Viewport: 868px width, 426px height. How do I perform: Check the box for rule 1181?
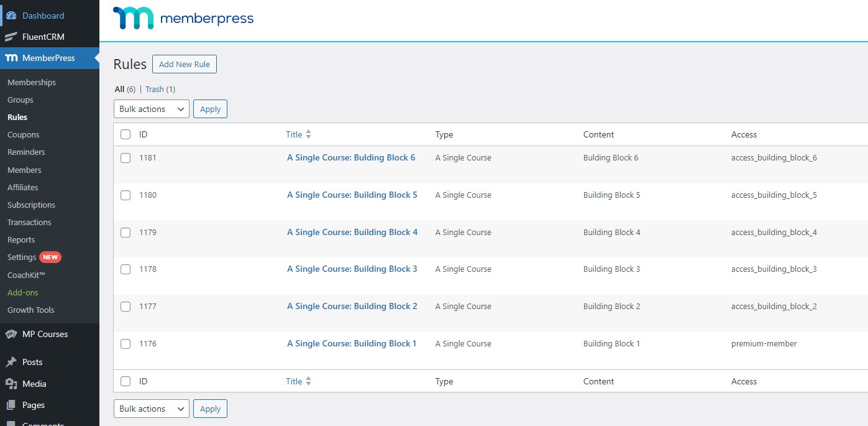[x=126, y=158]
